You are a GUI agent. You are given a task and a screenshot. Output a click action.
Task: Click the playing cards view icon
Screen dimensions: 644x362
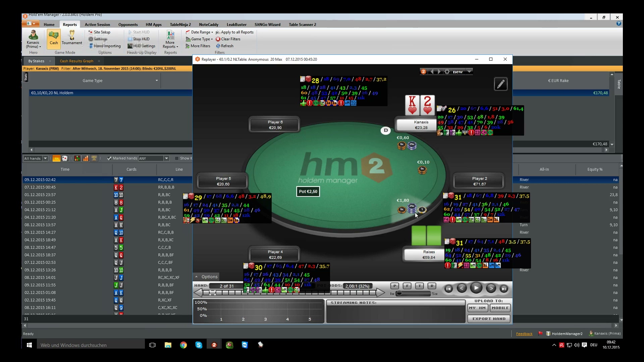pos(65,158)
